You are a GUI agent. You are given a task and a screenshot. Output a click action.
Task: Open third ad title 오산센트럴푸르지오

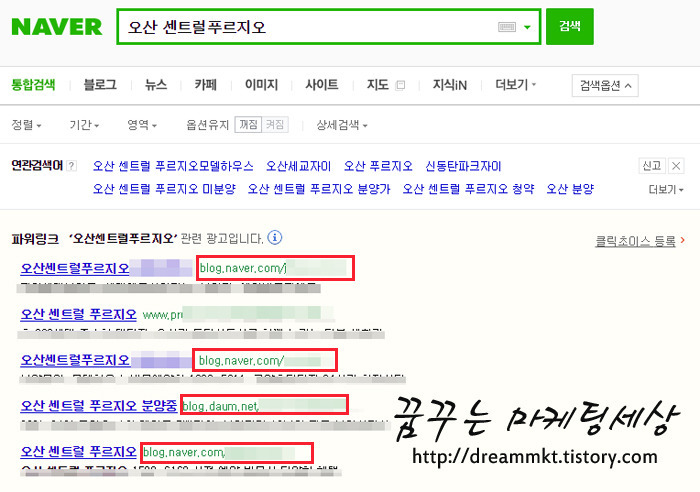75,360
